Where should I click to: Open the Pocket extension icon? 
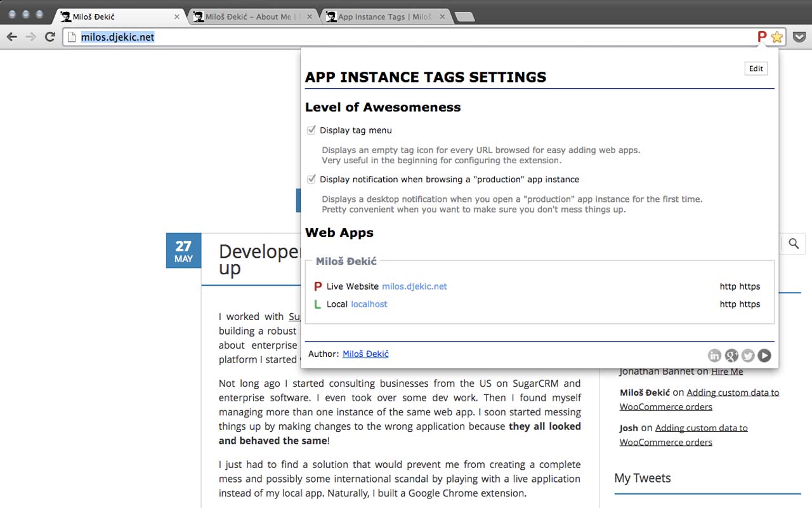[x=799, y=37]
